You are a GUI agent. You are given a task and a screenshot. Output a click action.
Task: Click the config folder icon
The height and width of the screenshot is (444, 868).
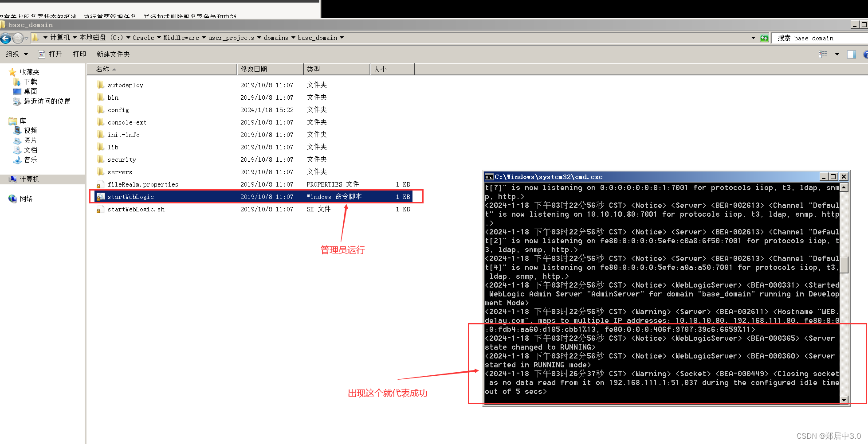point(101,109)
